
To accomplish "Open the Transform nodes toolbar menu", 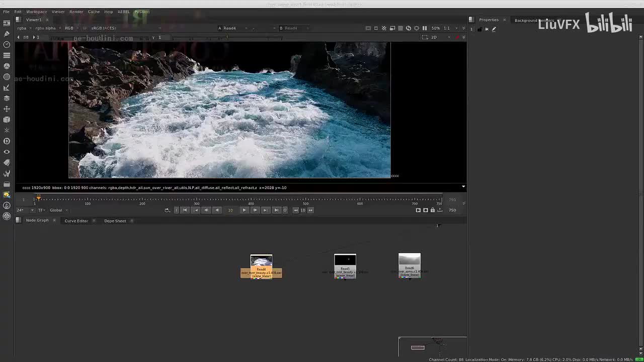I will (7, 109).
